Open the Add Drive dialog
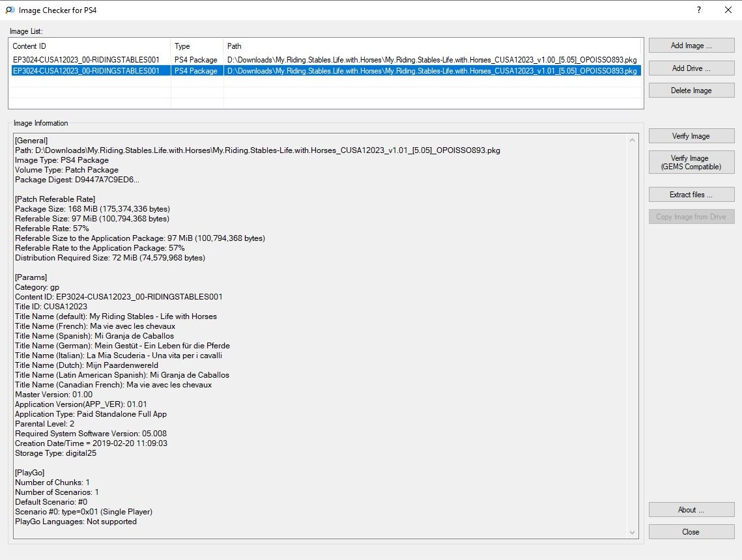 pyautogui.click(x=691, y=68)
